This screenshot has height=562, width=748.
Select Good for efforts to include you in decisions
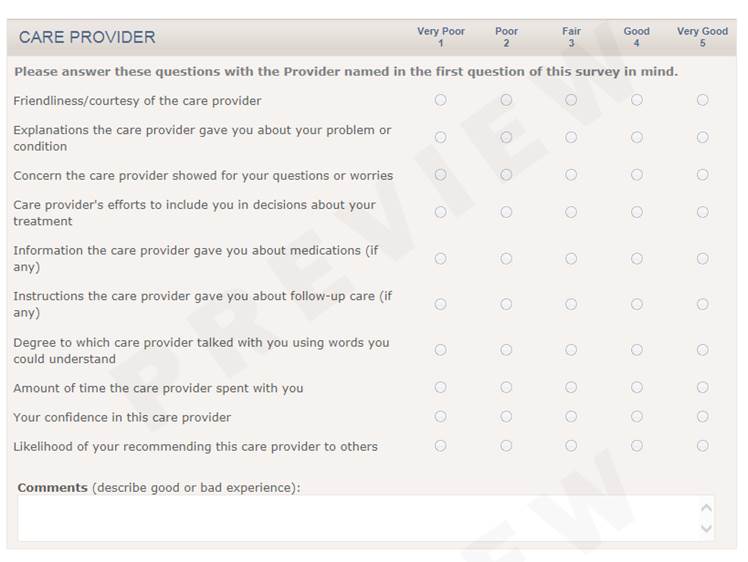click(x=637, y=212)
